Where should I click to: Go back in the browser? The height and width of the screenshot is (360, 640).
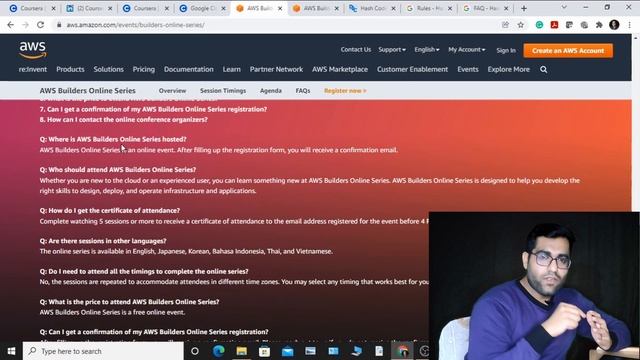tap(11, 25)
